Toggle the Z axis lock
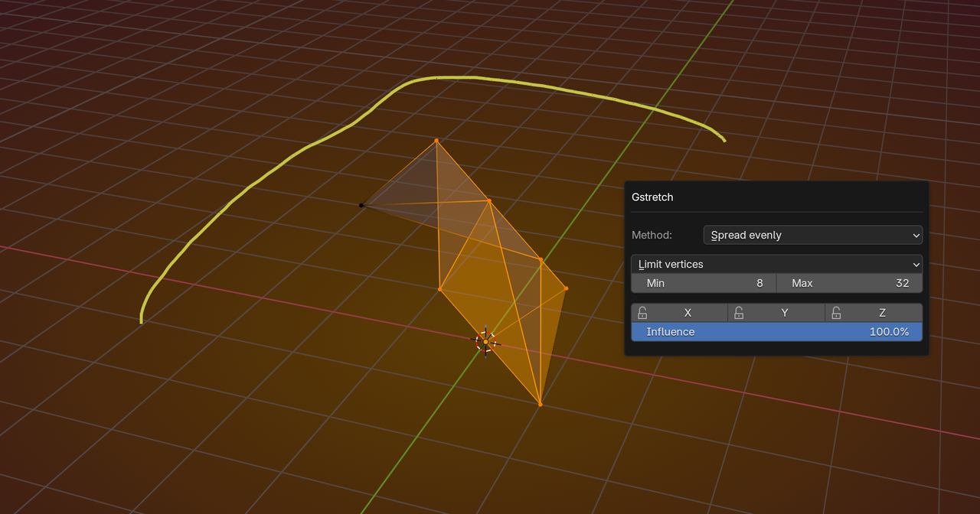This screenshot has width=980, height=514. click(x=874, y=313)
